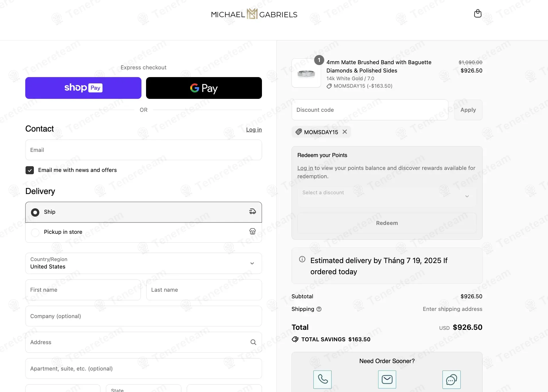The height and width of the screenshot is (392, 548).
Task: Click the Company (optional) field
Action: coord(143,316)
